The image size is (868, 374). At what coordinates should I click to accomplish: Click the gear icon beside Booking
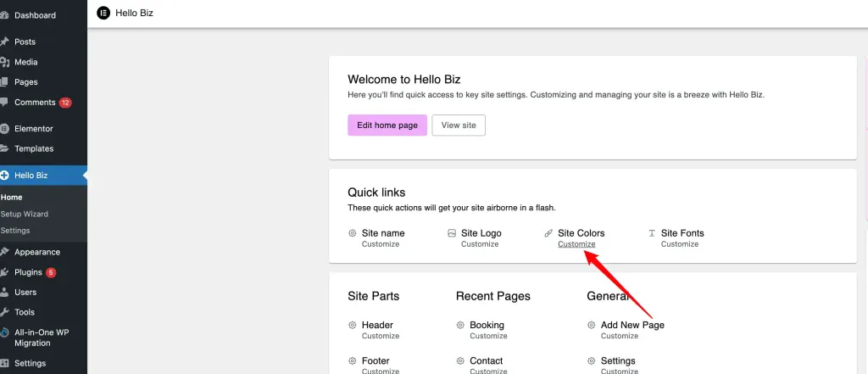pos(460,326)
